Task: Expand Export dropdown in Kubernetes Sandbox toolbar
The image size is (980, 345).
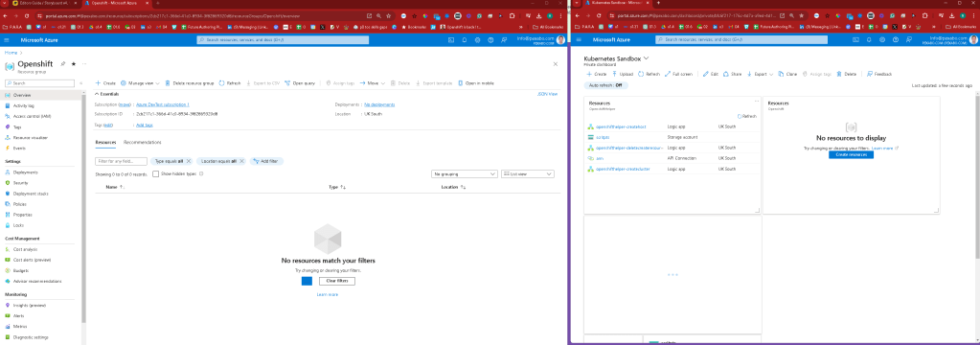Action: pyautogui.click(x=761, y=74)
